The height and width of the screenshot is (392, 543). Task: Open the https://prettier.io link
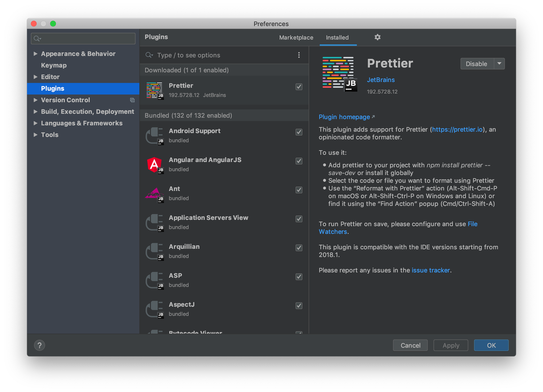[457, 129]
